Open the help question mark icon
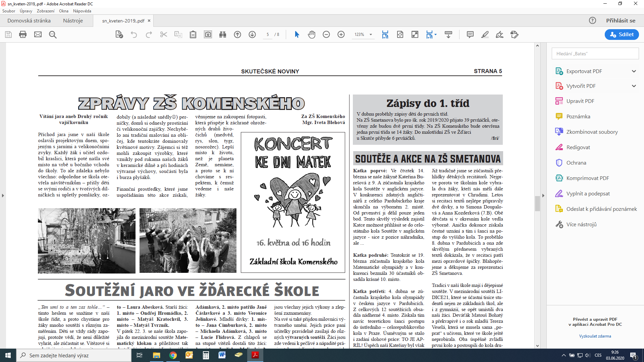The image size is (644, 362). (593, 20)
